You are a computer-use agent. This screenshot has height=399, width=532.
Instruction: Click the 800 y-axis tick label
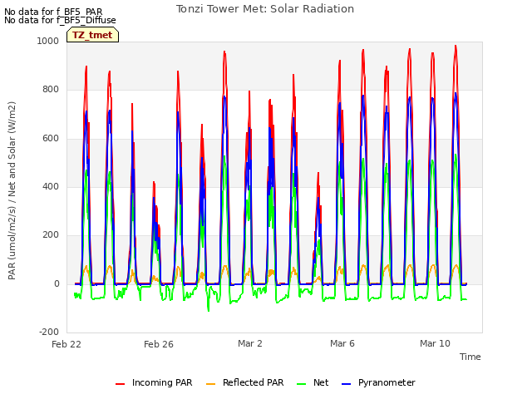click(x=51, y=89)
